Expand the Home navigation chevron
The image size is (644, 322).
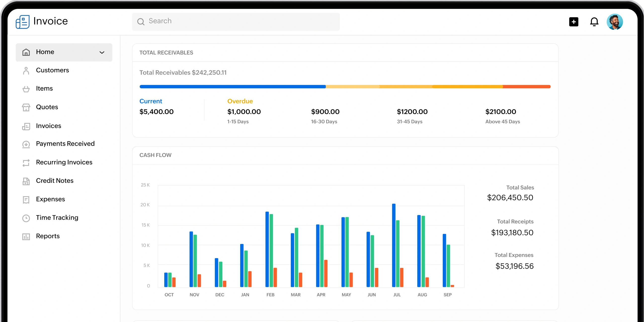102,52
